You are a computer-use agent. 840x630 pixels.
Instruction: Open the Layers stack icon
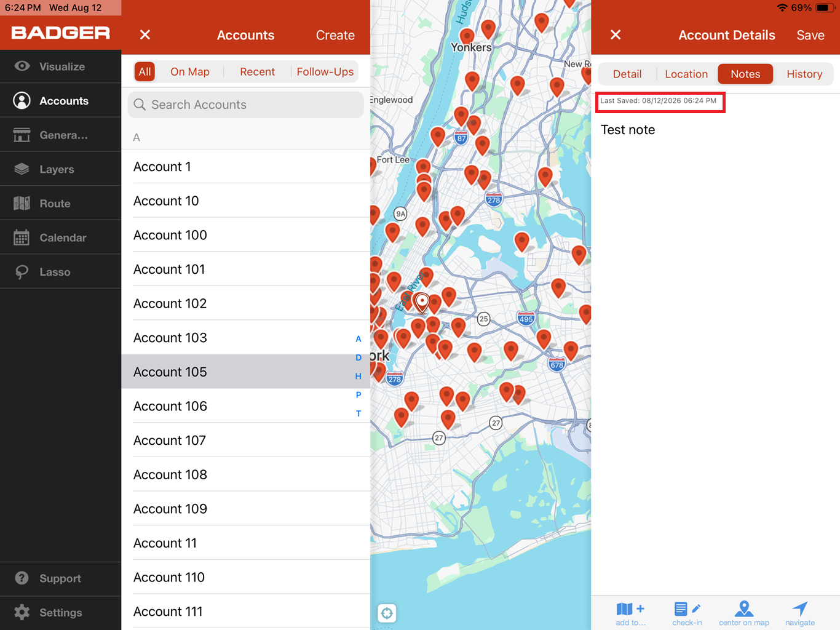[x=22, y=169]
